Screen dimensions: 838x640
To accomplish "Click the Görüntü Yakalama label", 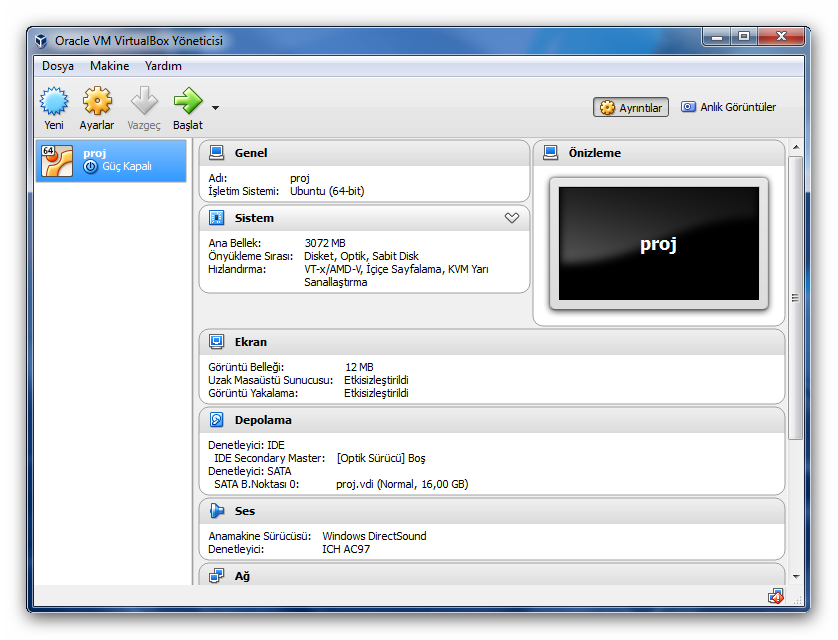I will coord(253,394).
